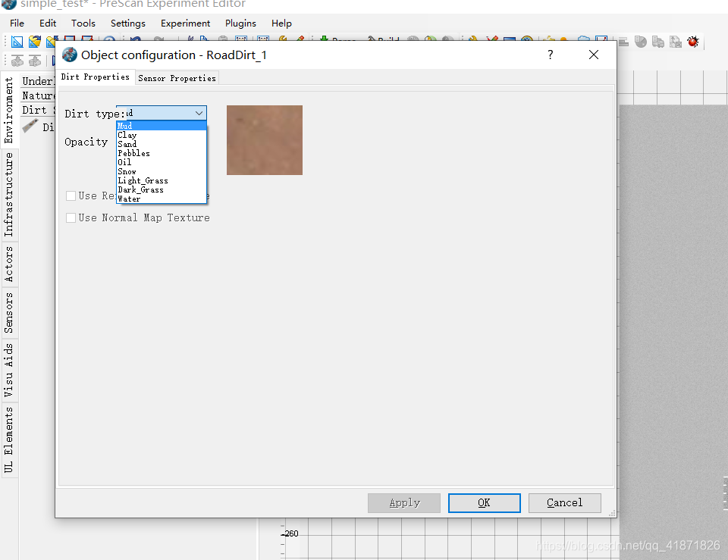Select Light_Grass dirt type option
The image size is (728, 560).
pyautogui.click(x=161, y=180)
